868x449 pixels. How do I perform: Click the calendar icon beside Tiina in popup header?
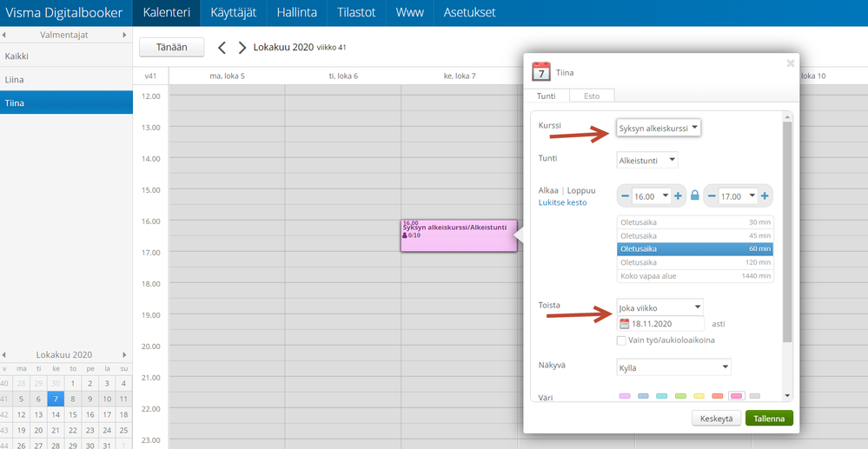tap(541, 72)
